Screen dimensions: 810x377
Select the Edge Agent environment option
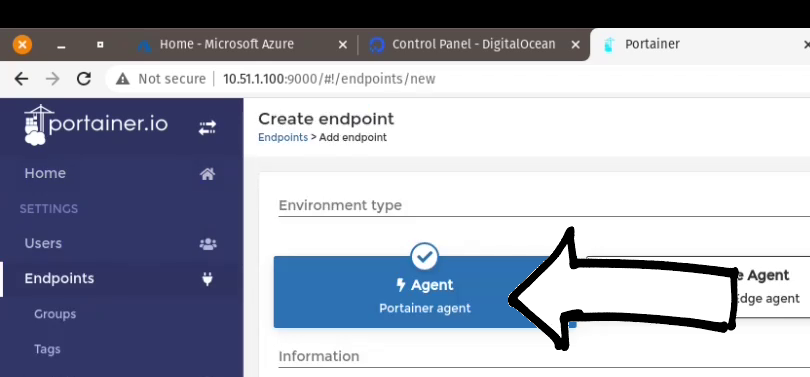click(x=698, y=287)
